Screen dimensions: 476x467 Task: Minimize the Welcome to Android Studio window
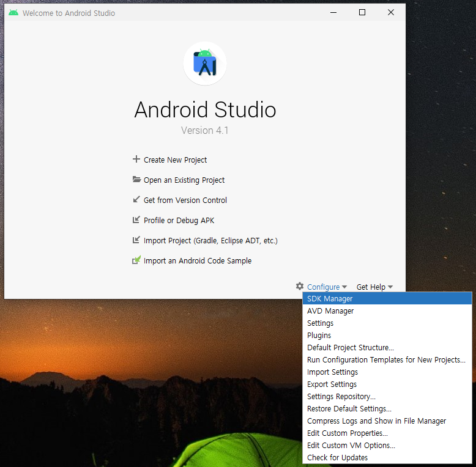[x=333, y=12]
